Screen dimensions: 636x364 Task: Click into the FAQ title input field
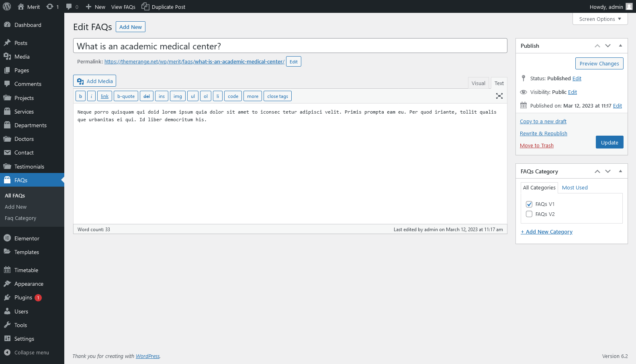point(290,46)
